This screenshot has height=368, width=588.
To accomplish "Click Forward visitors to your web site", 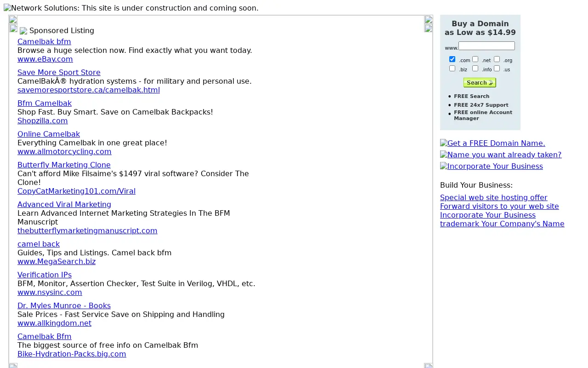I will (499, 207).
